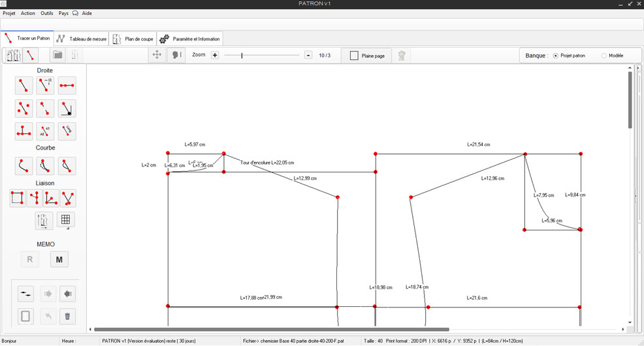Click the zoom slider track
The height and width of the screenshot is (346, 644).
(261, 55)
